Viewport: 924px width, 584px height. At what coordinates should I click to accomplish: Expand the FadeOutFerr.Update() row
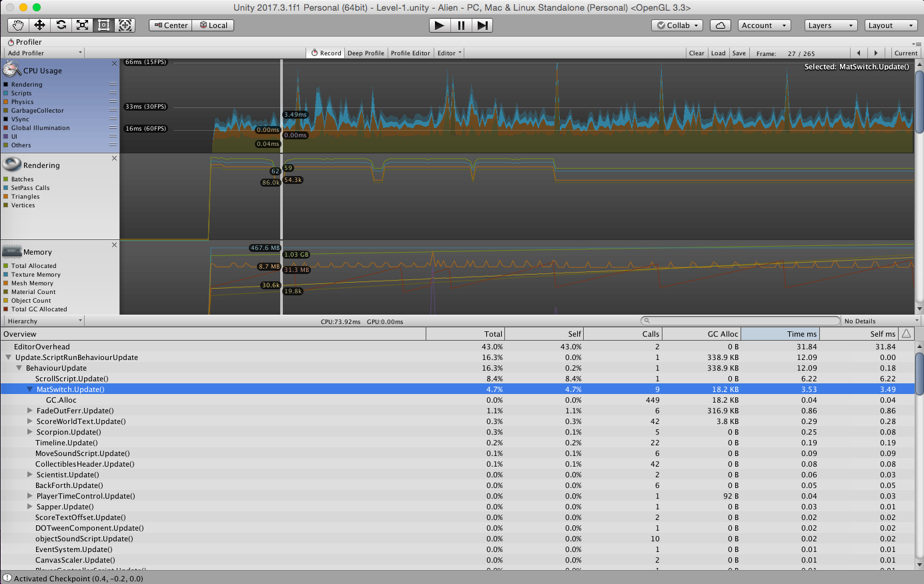30,411
